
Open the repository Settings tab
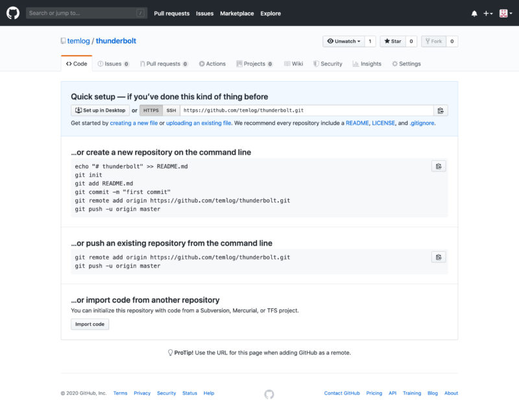click(x=407, y=64)
